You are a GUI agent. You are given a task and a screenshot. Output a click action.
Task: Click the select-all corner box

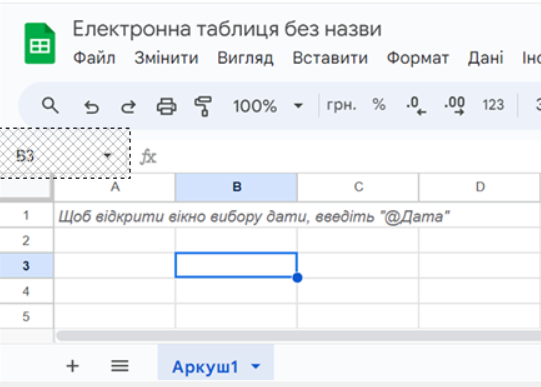[26, 187]
